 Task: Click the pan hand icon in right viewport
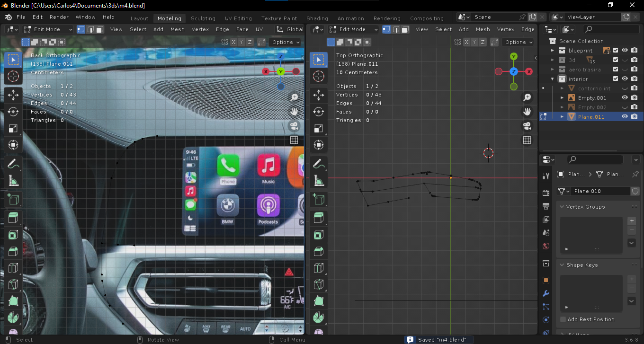[x=527, y=112]
